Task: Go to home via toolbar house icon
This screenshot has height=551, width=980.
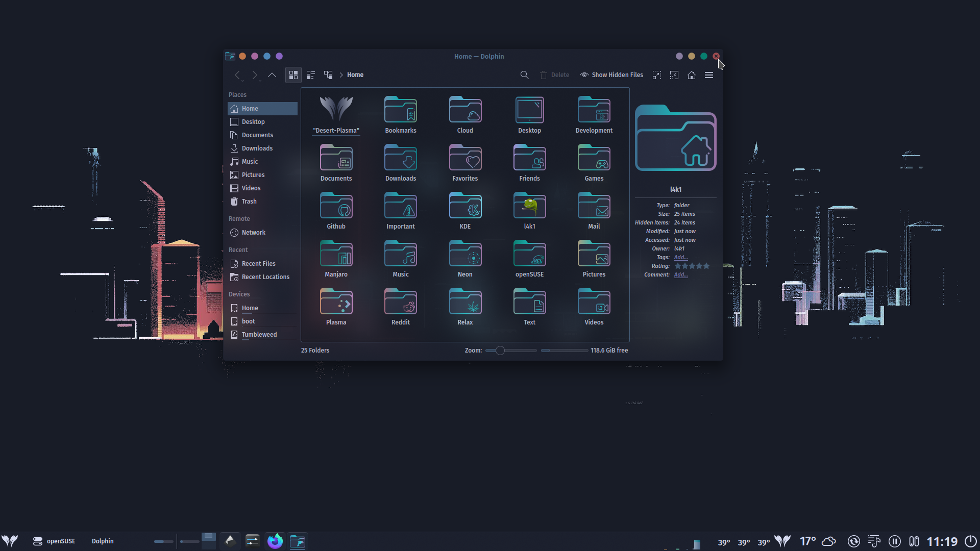Action: [x=692, y=75]
